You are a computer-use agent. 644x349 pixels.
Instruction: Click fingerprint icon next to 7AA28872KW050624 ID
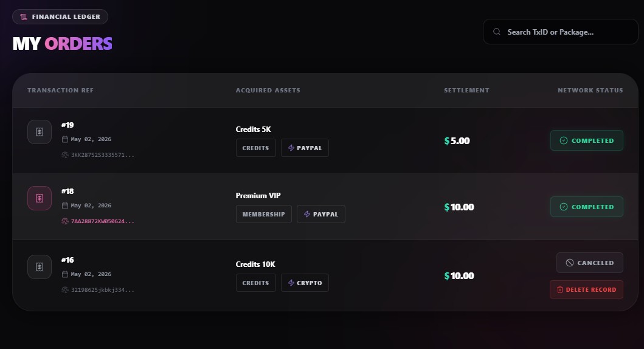coord(65,221)
